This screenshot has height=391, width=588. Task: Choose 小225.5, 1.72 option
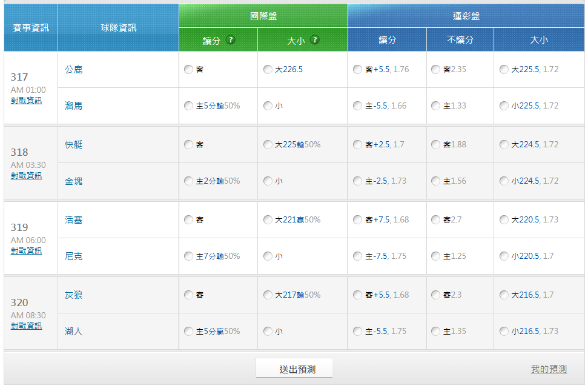coord(504,106)
